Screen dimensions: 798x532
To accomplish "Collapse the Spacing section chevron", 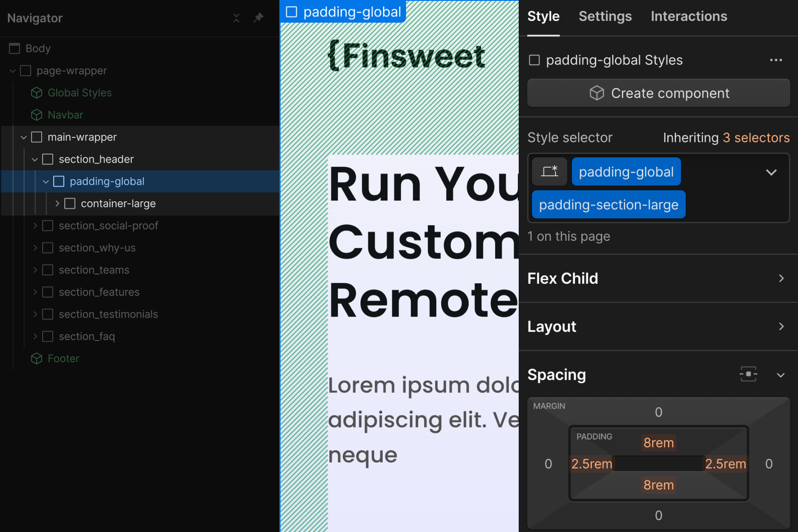I will (x=781, y=375).
